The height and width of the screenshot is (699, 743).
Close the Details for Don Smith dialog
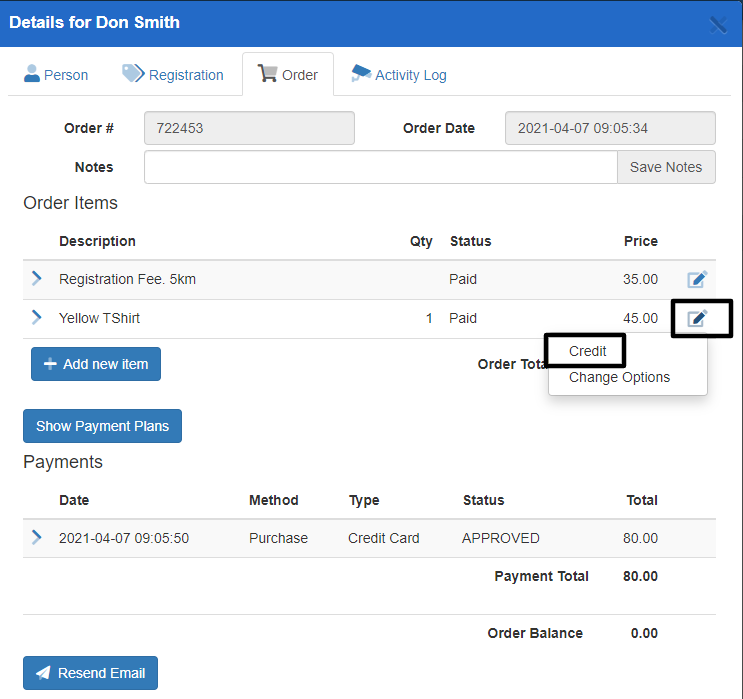[717, 24]
